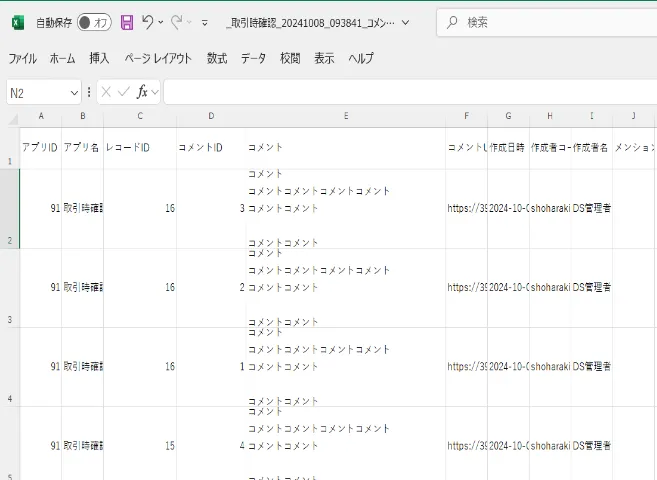Image resolution: width=657 pixels, height=480 pixels.
Task: Click row 5 https link cell
Action: [x=466, y=444]
